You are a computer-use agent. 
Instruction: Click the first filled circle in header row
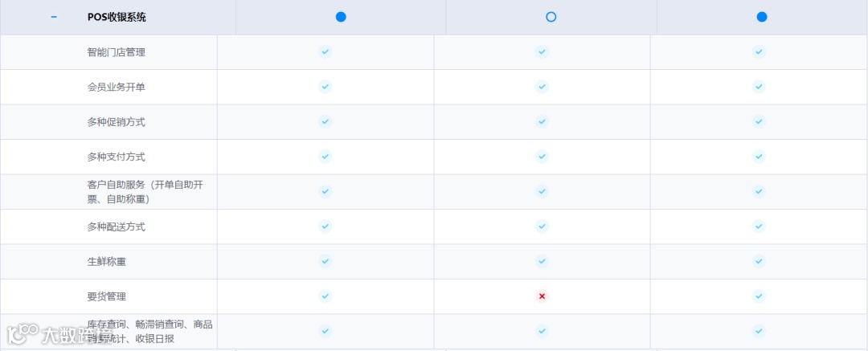341,17
